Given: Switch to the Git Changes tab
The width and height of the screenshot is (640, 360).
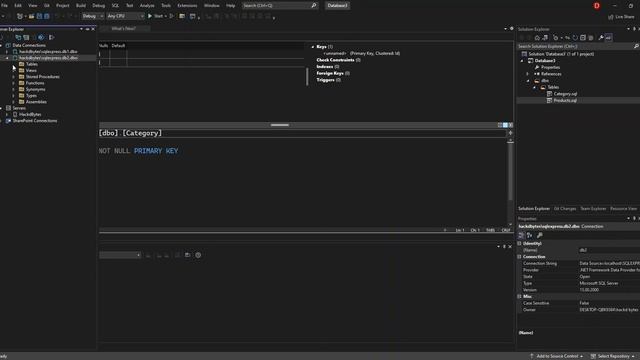Looking at the screenshot, I should 565,209.
